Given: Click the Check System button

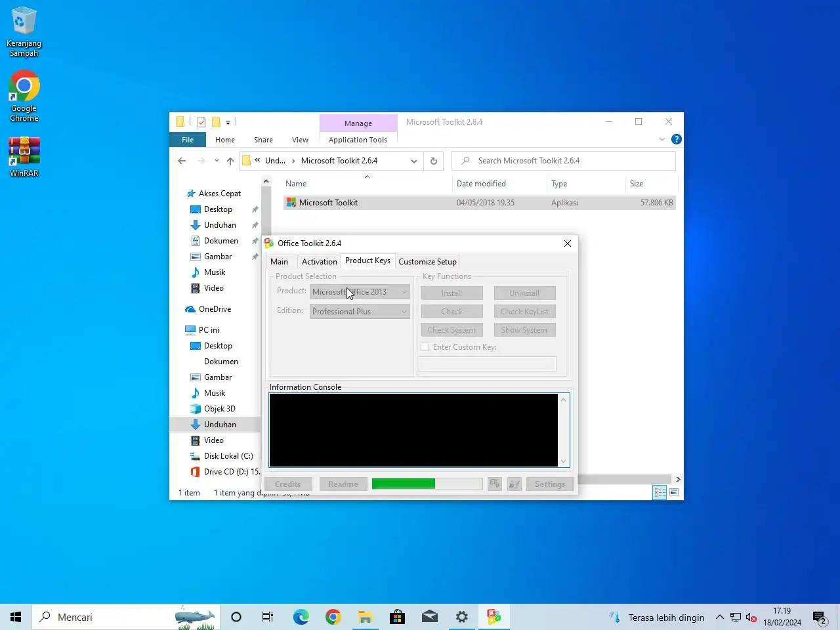Looking at the screenshot, I should tap(452, 330).
